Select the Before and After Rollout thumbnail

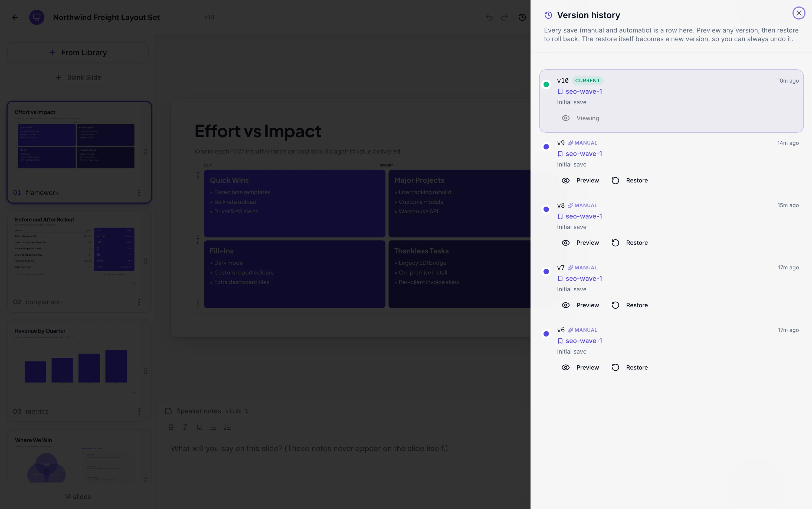pos(79,262)
